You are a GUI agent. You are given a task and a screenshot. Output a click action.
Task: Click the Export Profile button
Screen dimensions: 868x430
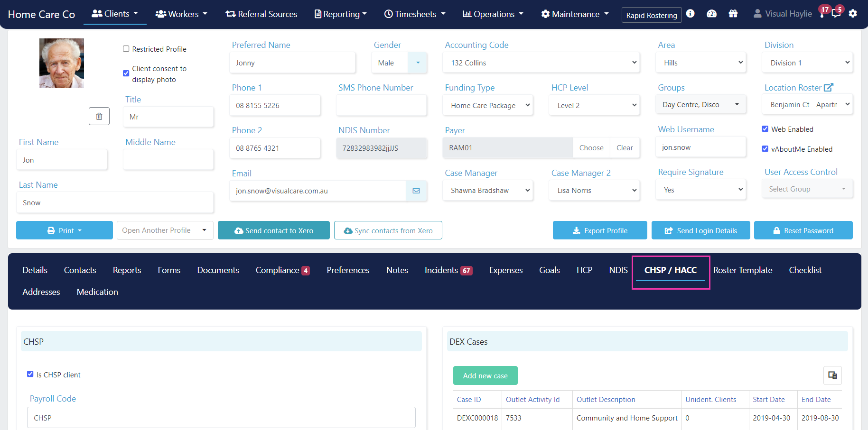(600, 230)
